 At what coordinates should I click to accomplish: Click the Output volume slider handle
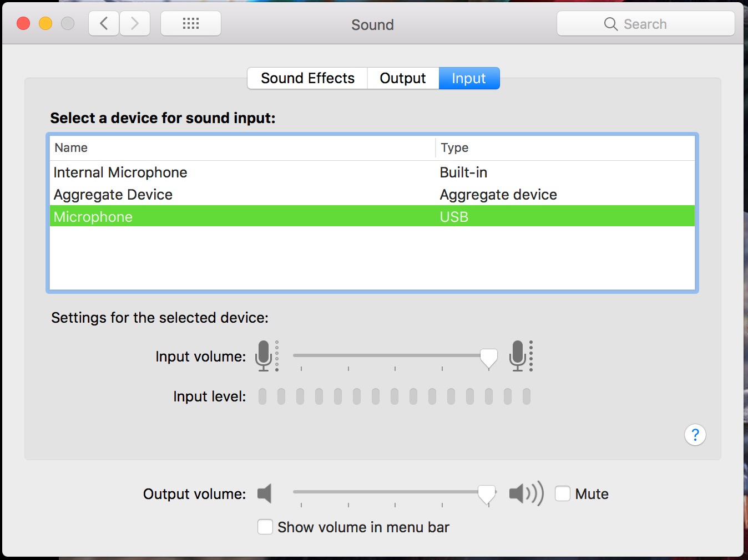[487, 493]
